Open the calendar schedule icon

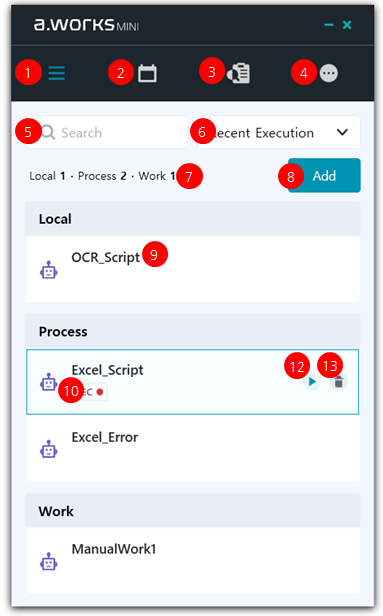(147, 73)
